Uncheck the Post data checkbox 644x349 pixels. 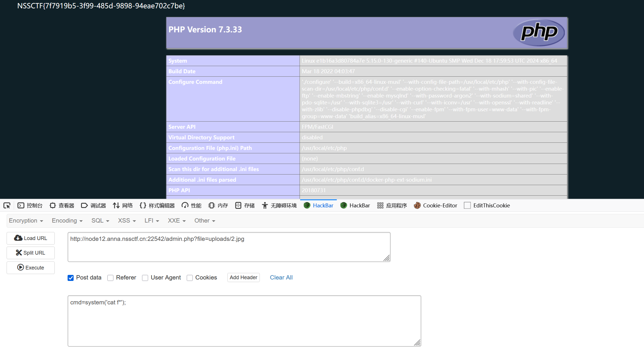tap(71, 278)
